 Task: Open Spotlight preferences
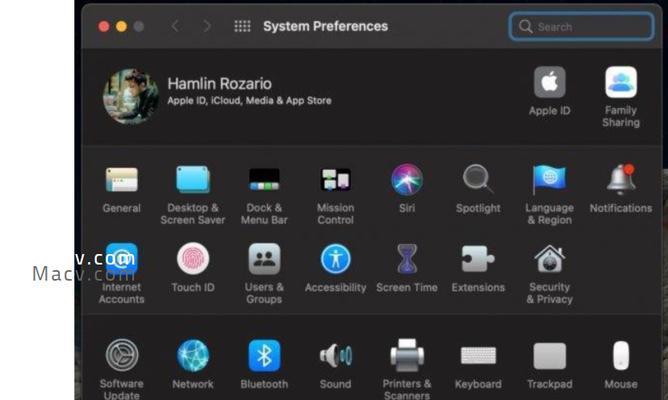tap(478, 179)
